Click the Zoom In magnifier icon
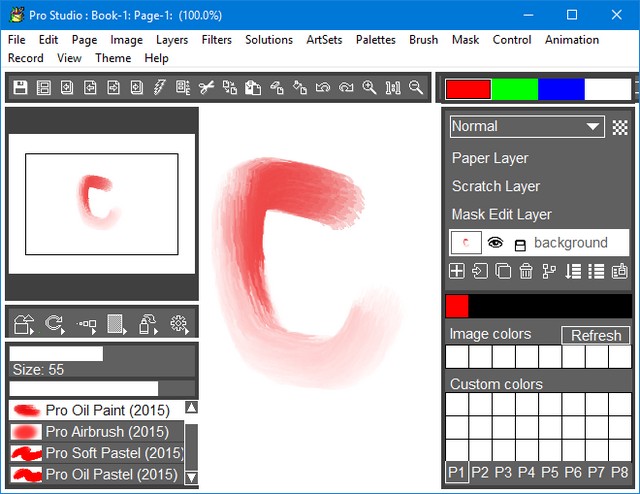The width and height of the screenshot is (640, 494). coord(369,88)
